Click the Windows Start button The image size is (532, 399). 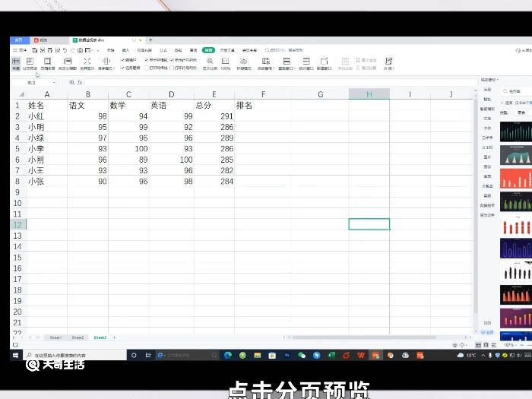point(16,356)
